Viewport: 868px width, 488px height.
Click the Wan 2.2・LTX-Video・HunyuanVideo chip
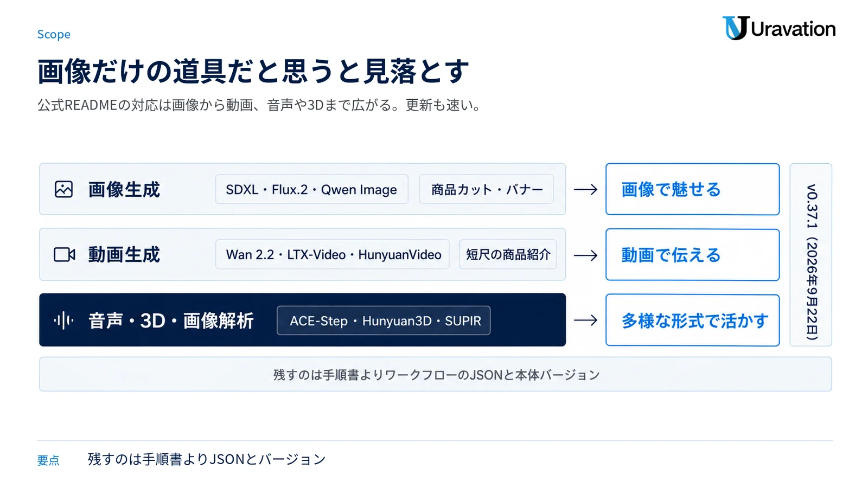pos(332,254)
